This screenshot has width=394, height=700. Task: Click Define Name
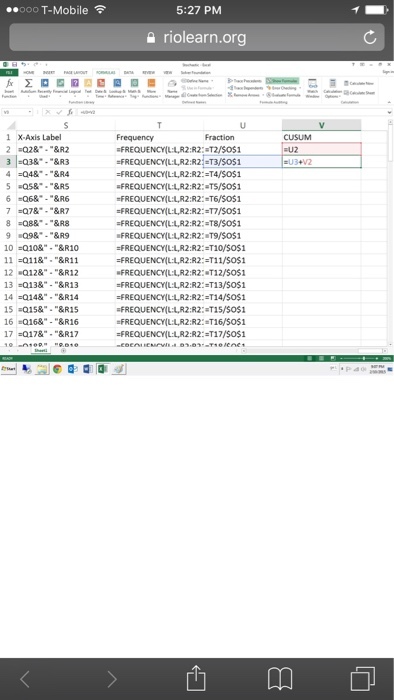point(196,81)
